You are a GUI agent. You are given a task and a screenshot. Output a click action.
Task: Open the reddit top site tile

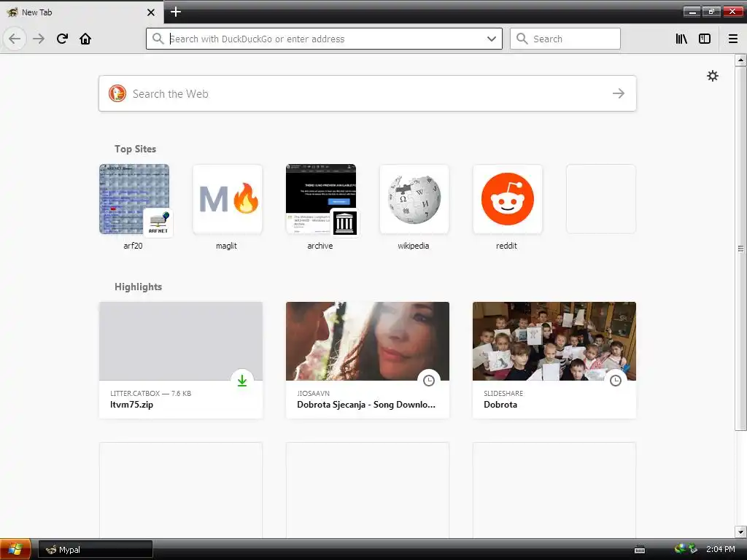point(508,199)
